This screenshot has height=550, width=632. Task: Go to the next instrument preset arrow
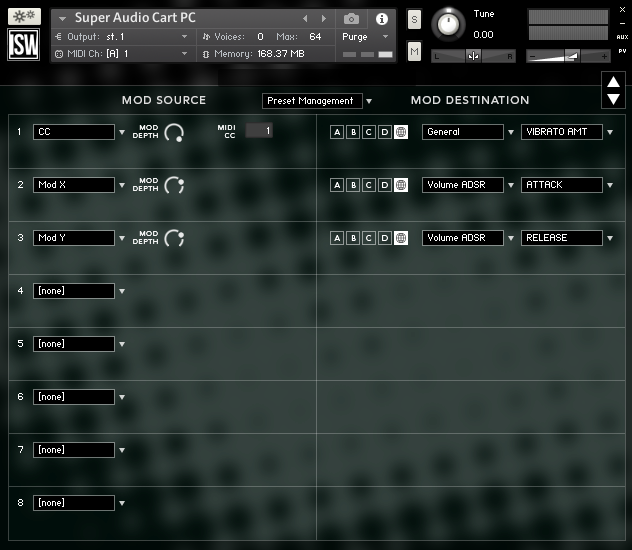coord(323,19)
